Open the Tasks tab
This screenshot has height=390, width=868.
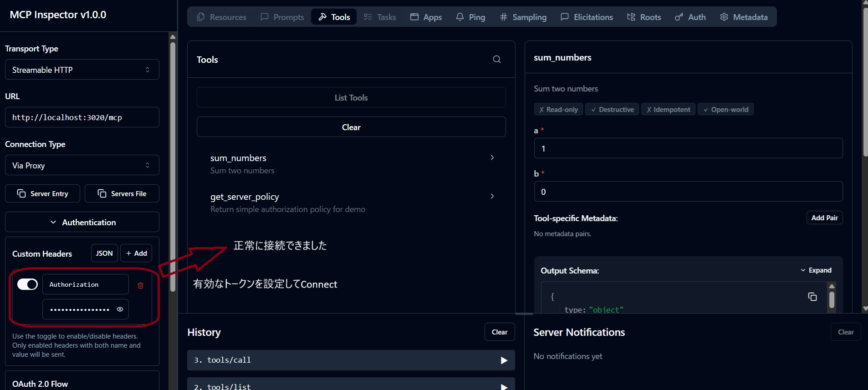380,17
